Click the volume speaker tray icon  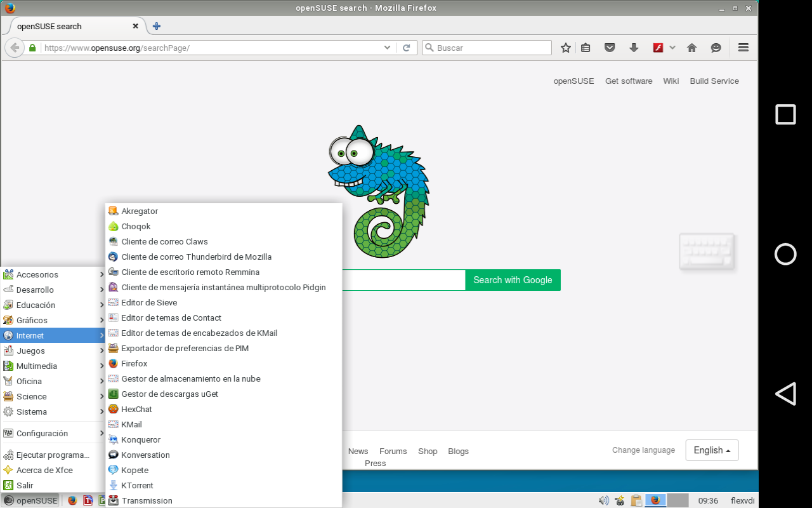click(603, 500)
